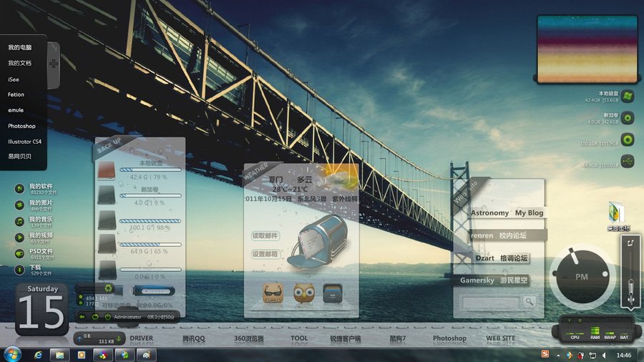Open the desktop folder icon at right
This screenshot has width=644, height=362.
[x=617, y=212]
